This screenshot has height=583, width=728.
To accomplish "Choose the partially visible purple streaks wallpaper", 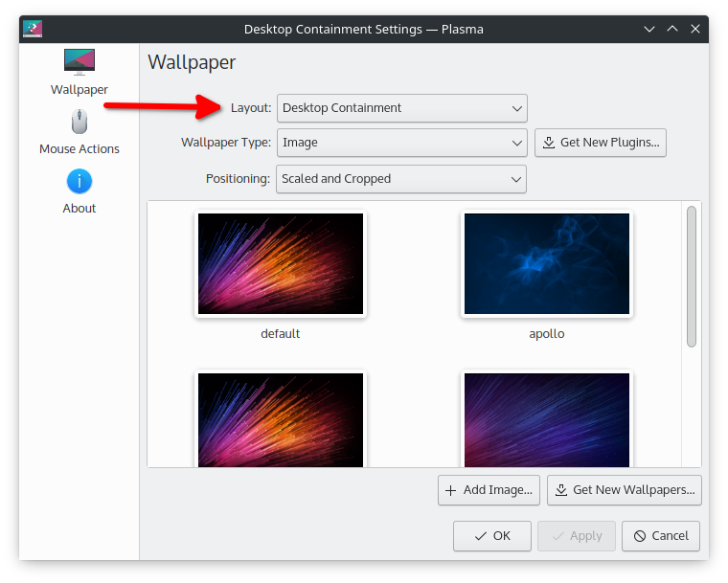I will pos(547,419).
